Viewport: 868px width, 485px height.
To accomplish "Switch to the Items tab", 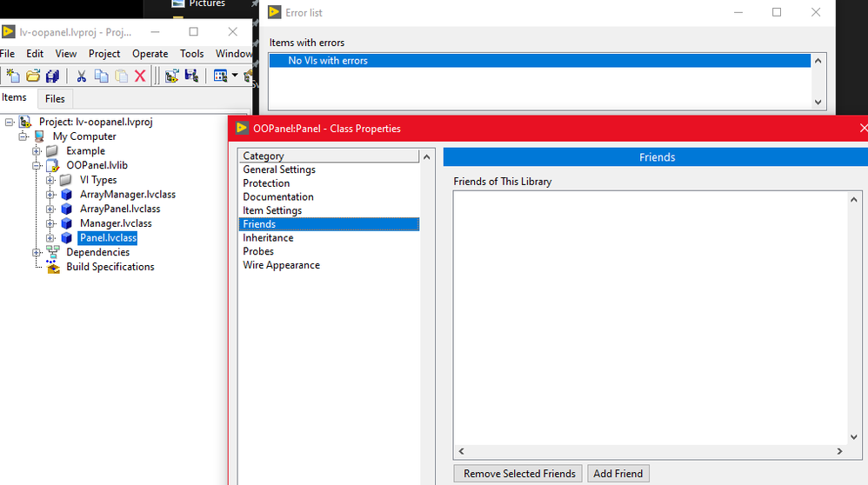I will click(x=14, y=97).
